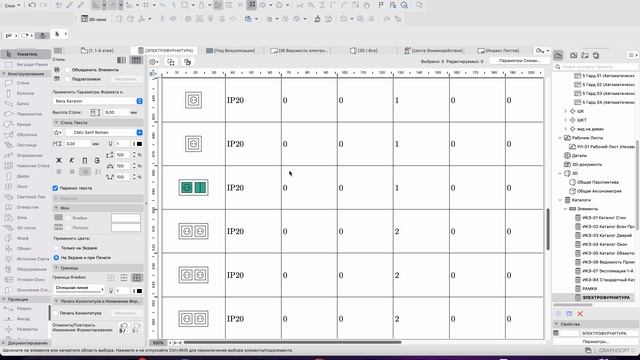
Task: Collapse Рабочие Листы tree node
Action: (x=560, y=138)
